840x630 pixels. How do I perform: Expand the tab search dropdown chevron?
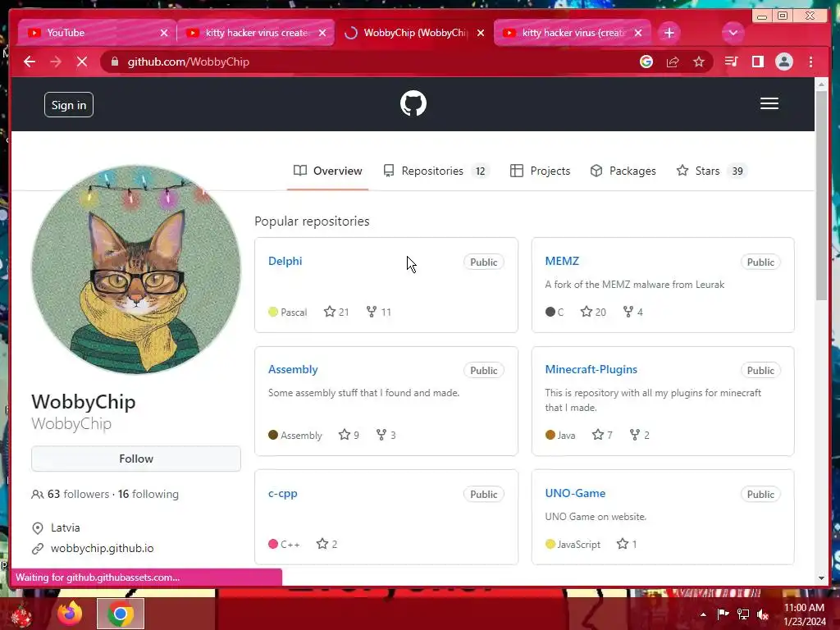tap(733, 33)
